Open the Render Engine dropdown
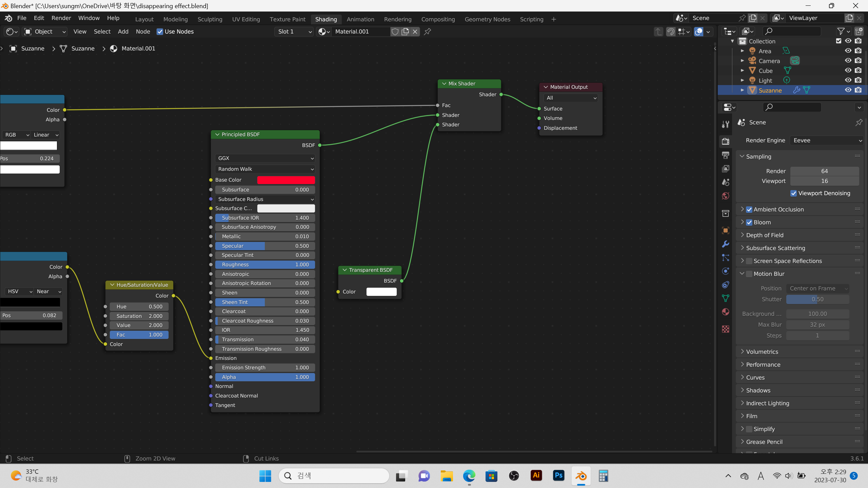Viewport: 868px width, 488px height. [x=826, y=140]
